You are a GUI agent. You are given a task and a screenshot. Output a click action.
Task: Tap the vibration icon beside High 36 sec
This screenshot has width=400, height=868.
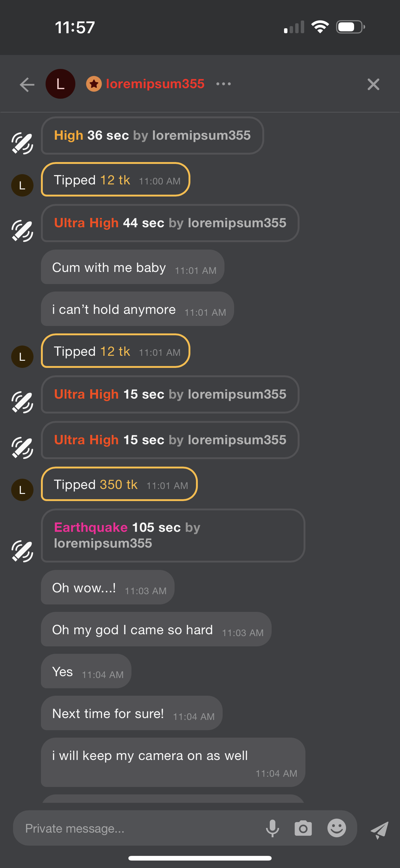tap(22, 143)
